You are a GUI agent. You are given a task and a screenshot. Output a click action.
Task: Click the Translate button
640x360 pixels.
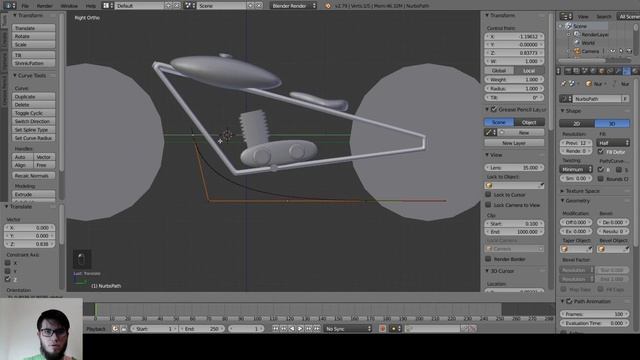[33, 28]
